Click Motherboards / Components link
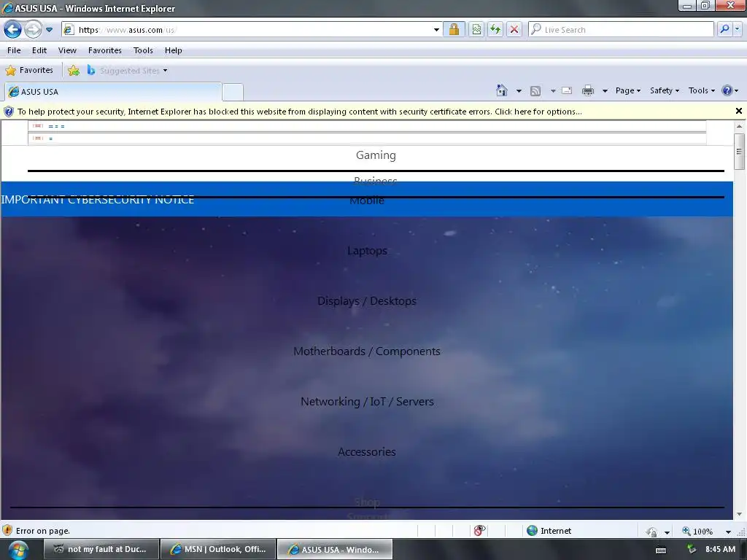Screen dimensions: 747x560 367,351
